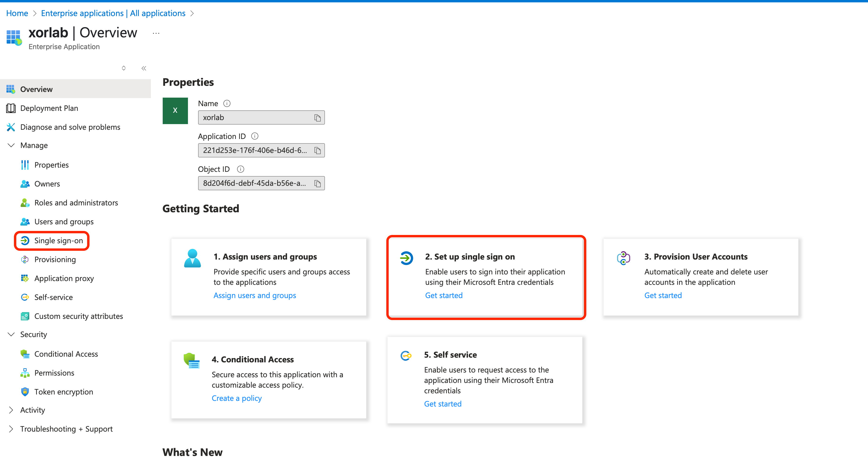This screenshot has width=868, height=468.
Task: Collapse the Manage section
Action: coord(11,145)
